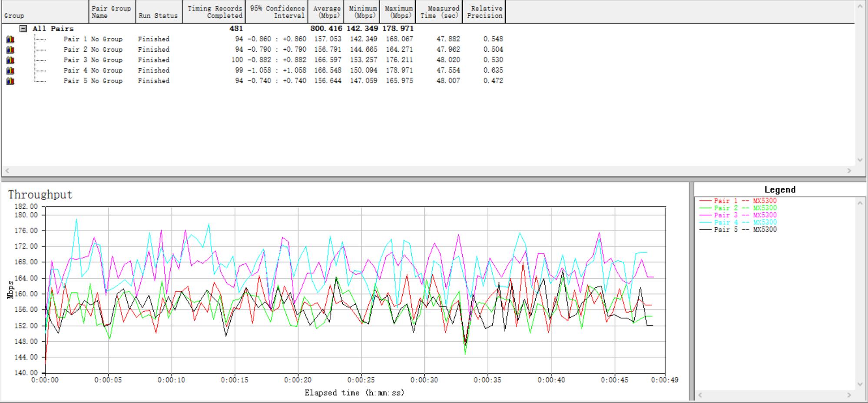Select the Pair 4 tree row

coord(76,70)
